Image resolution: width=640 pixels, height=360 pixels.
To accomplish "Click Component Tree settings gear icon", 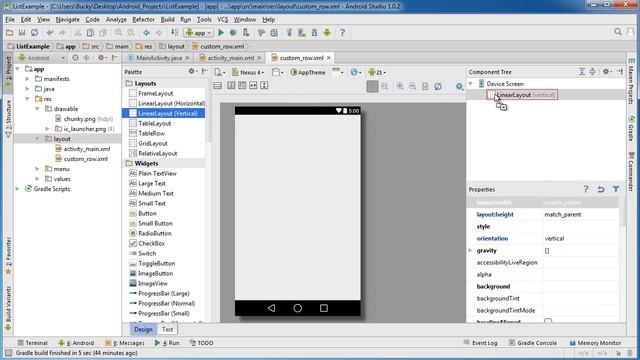I will pyautogui.click(x=607, y=71).
